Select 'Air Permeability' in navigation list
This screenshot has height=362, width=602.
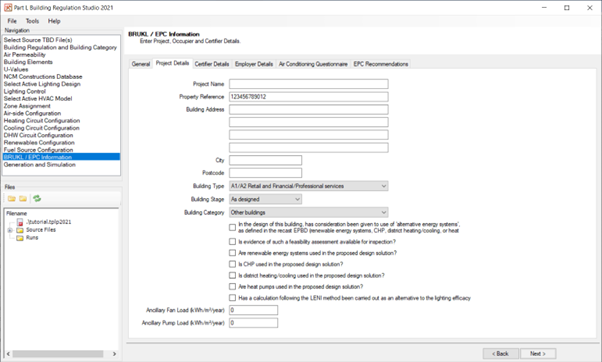pyautogui.click(x=25, y=55)
